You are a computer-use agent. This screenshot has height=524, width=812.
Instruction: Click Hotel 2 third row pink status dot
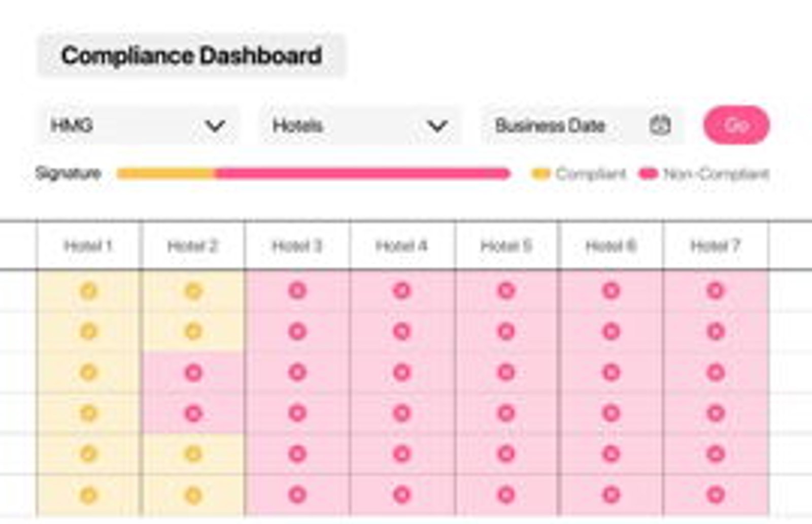[193, 373]
